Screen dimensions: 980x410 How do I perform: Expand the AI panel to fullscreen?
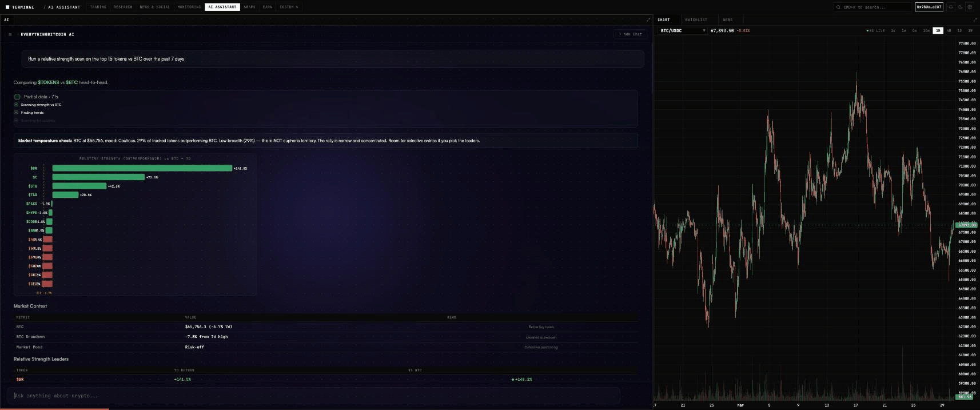coord(648,20)
